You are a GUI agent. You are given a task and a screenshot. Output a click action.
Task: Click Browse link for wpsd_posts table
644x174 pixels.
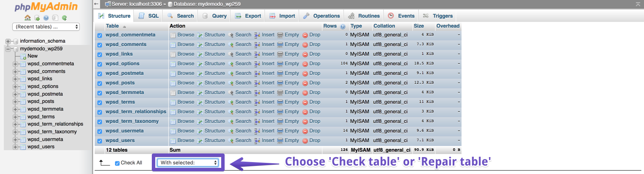pyautogui.click(x=186, y=83)
